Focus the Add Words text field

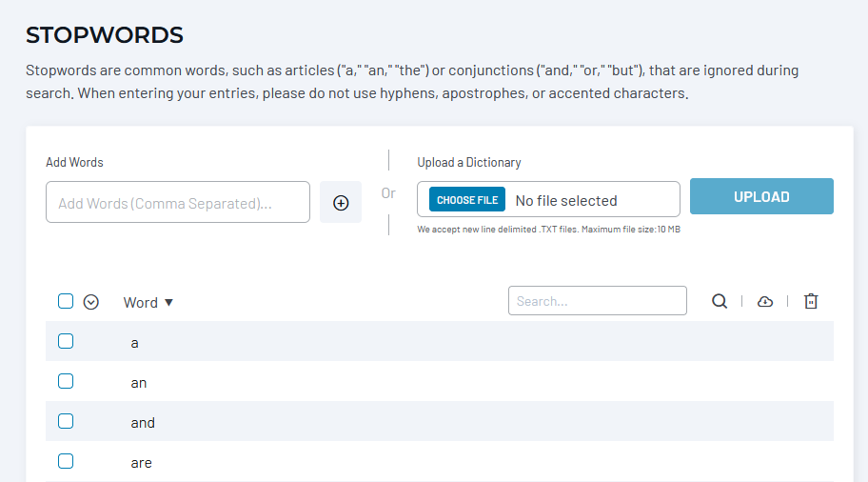point(178,203)
